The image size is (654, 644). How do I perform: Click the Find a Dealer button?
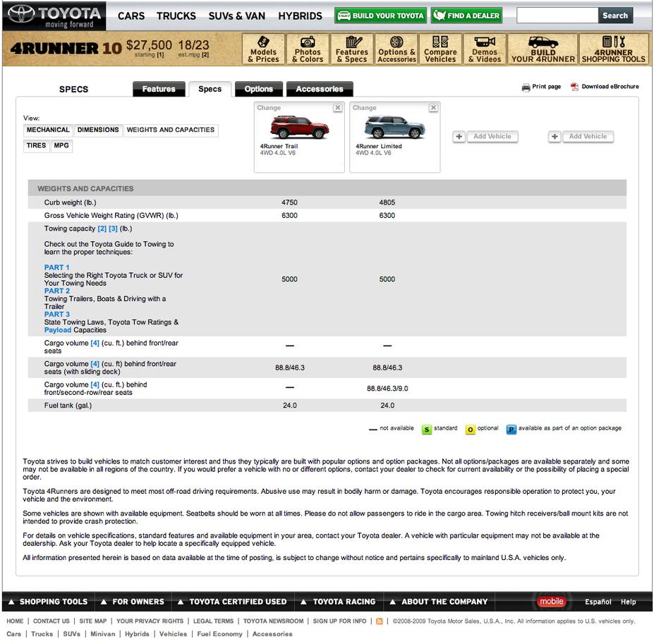466,16
